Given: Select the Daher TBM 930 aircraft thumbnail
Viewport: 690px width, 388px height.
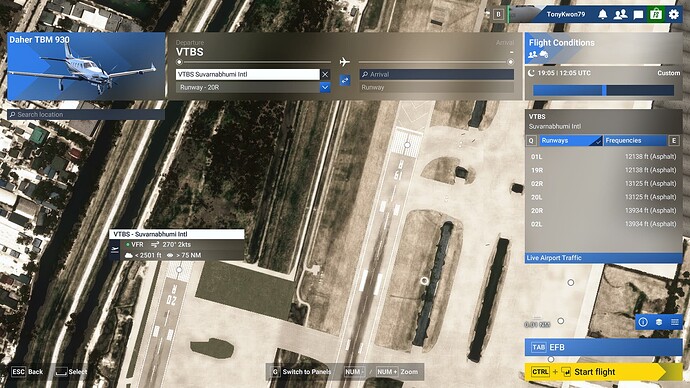Looking at the screenshot, I should tap(86, 66).
